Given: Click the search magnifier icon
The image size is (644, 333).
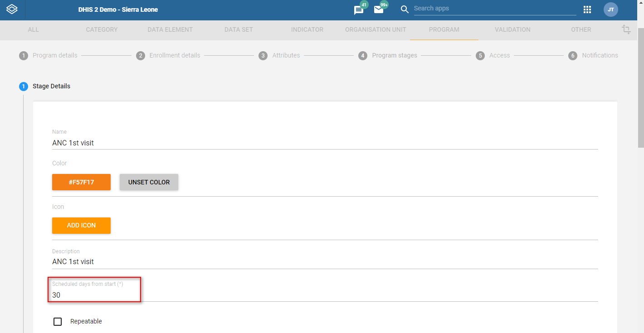Looking at the screenshot, I should [x=405, y=9].
